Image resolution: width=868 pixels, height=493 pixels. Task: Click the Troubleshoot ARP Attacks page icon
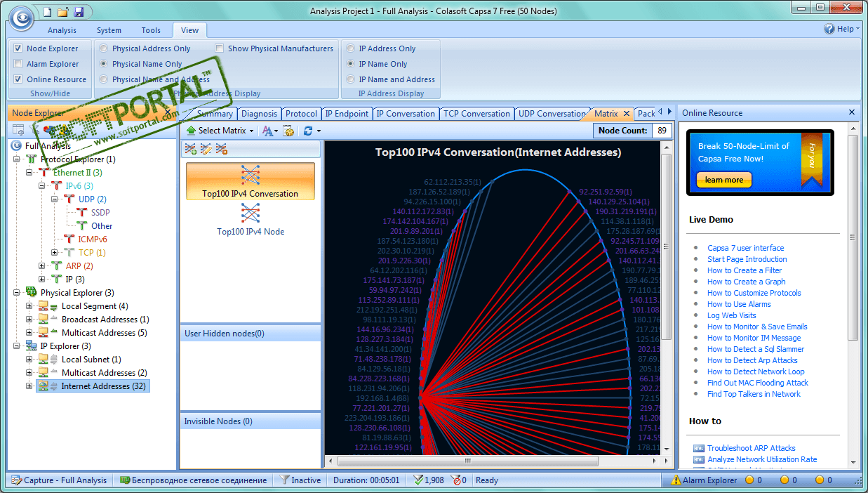[x=698, y=448]
